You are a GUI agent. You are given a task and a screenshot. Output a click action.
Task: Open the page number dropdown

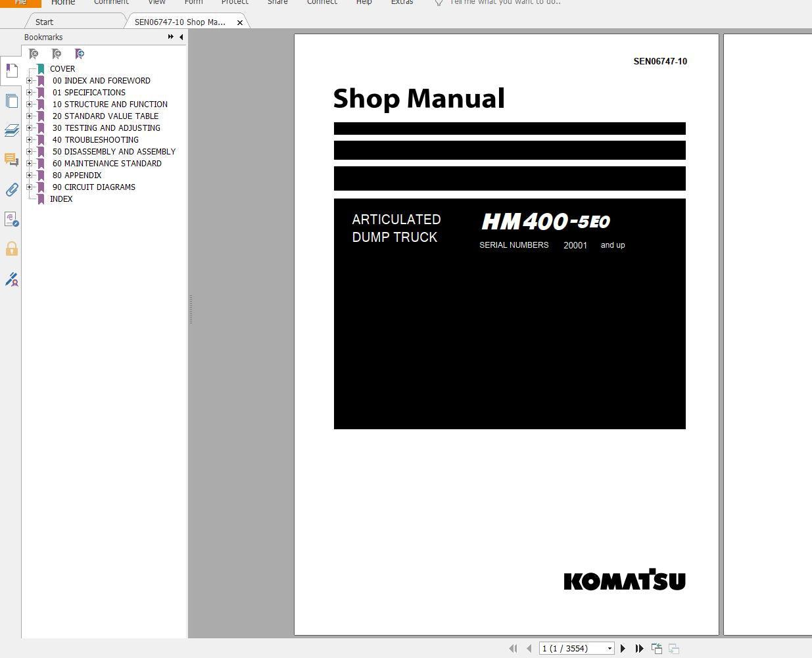coord(609,649)
